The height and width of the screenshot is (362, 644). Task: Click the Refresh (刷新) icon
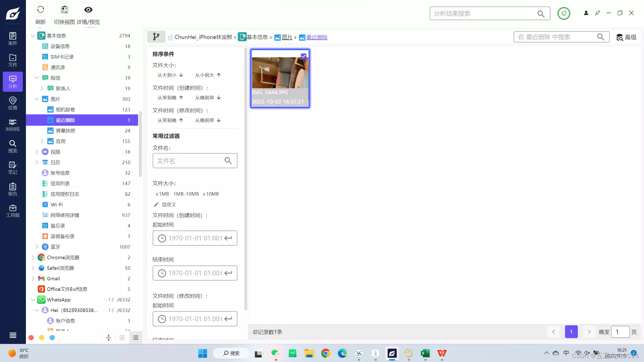tap(41, 10)
